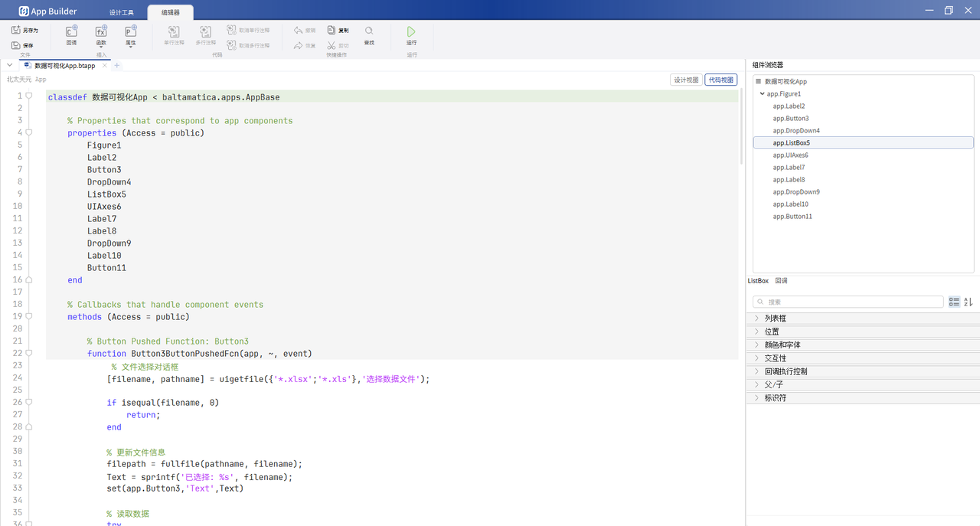The width and height of the screenshot is (980, 526).
Task: Click the property 搜索 search field
Action: 848,302
